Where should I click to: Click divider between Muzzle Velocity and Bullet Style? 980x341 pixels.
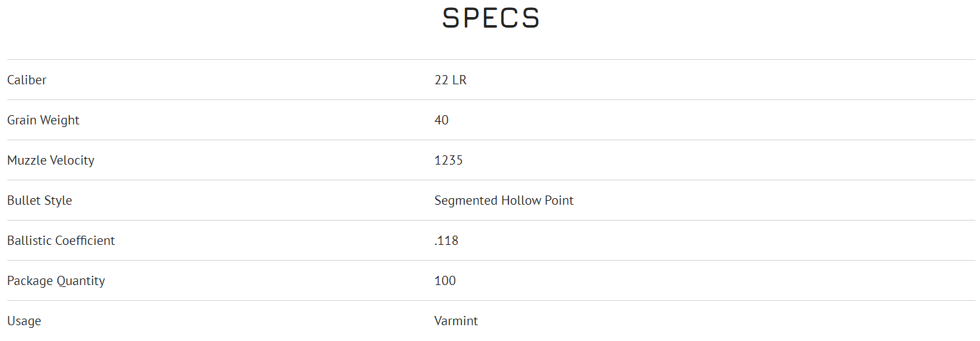(x=491, y=180)
